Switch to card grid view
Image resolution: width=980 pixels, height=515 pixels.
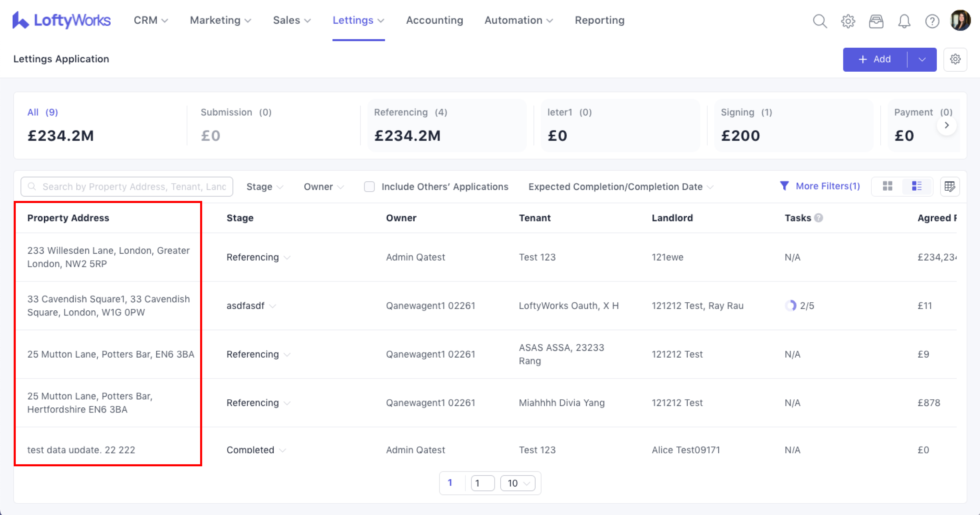[887, 186]
